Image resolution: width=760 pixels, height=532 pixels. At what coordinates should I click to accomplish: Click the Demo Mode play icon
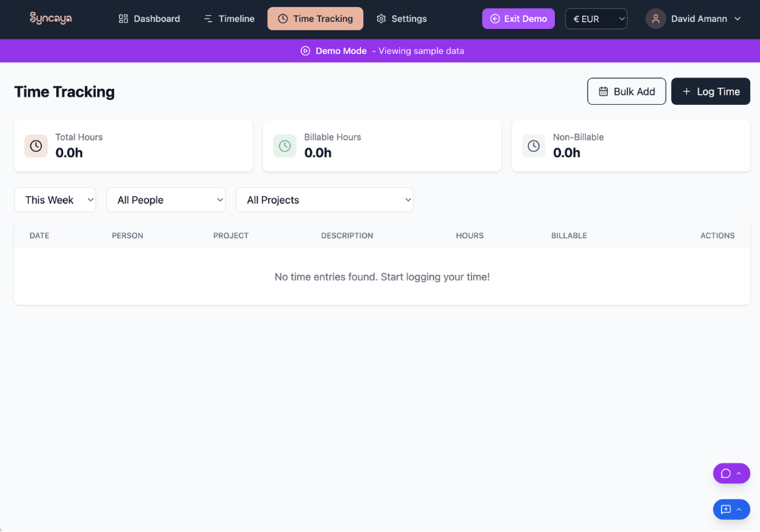tap(306, 51)
